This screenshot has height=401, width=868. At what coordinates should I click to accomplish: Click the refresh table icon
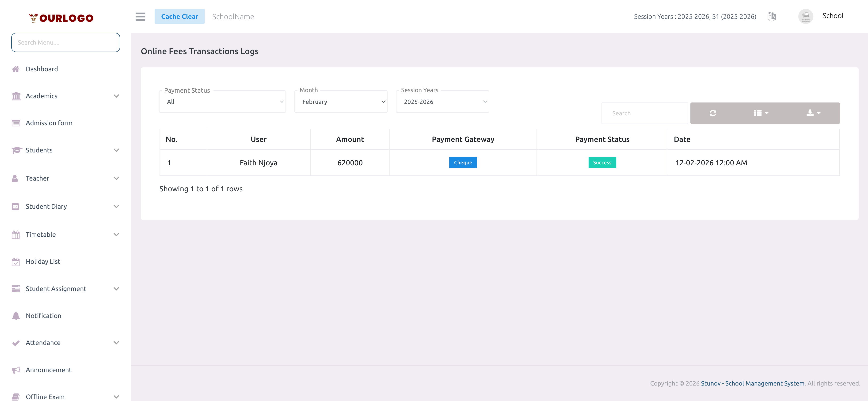tap(713, 113)
